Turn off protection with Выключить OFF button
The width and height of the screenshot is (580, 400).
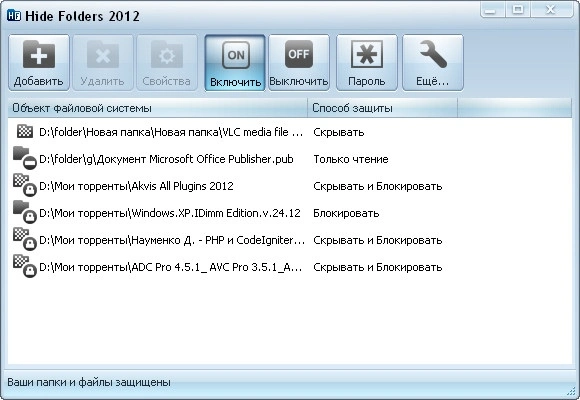(299, 62)
